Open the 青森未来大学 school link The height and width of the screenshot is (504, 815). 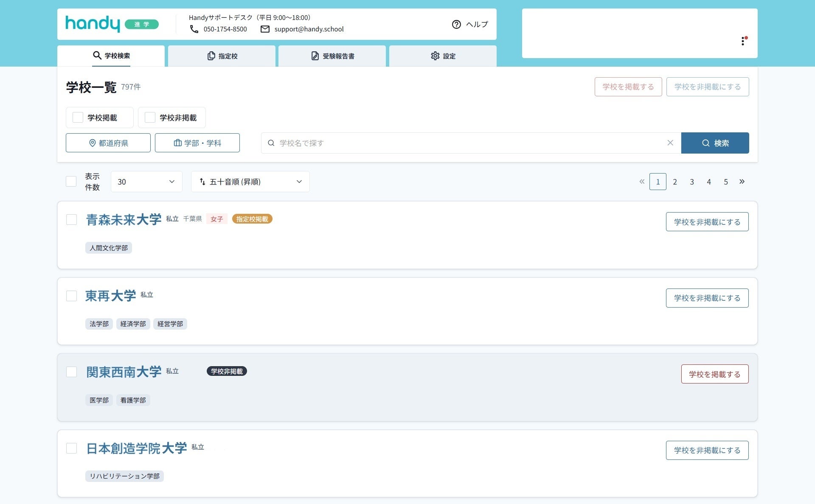pos(124,220)
